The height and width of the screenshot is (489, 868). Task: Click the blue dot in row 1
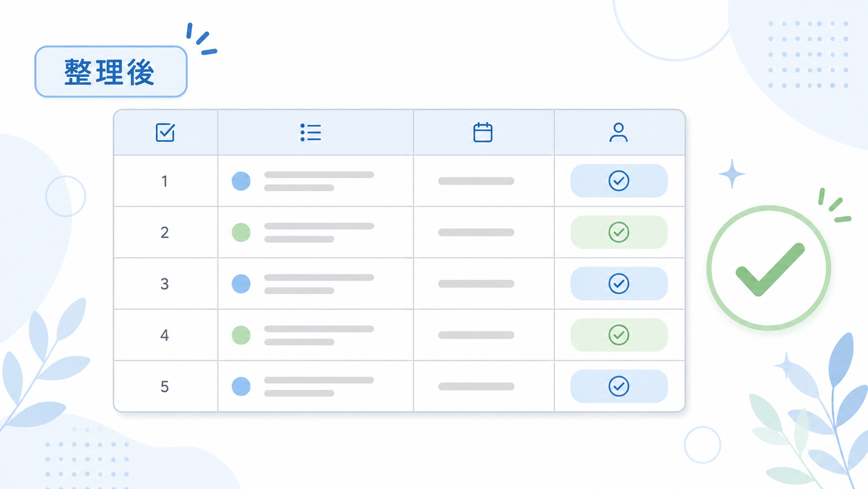[241, 181]
